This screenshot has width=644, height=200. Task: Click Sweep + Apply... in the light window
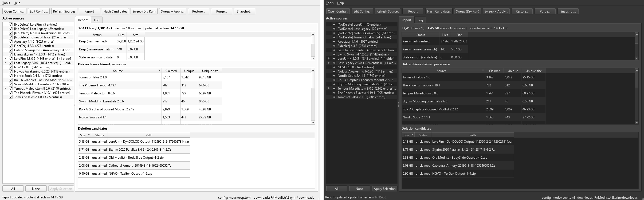(x=172, y=11)
